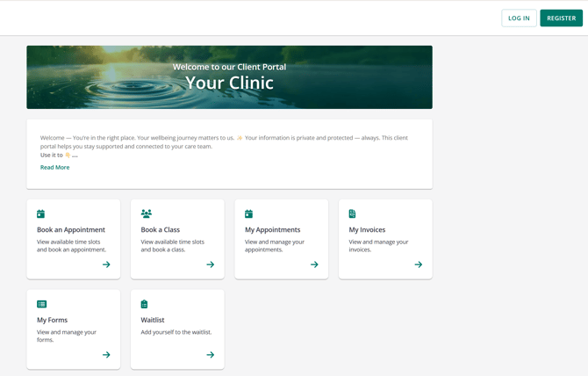The height and width of the screenshot is (376, 588).
Task: Click the list icon on My Forms card
Action: coord(41,304)
